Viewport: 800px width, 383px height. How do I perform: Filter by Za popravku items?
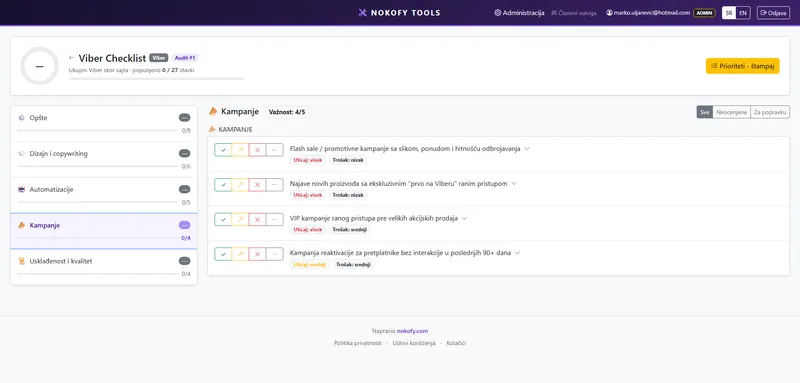[770, 112]
